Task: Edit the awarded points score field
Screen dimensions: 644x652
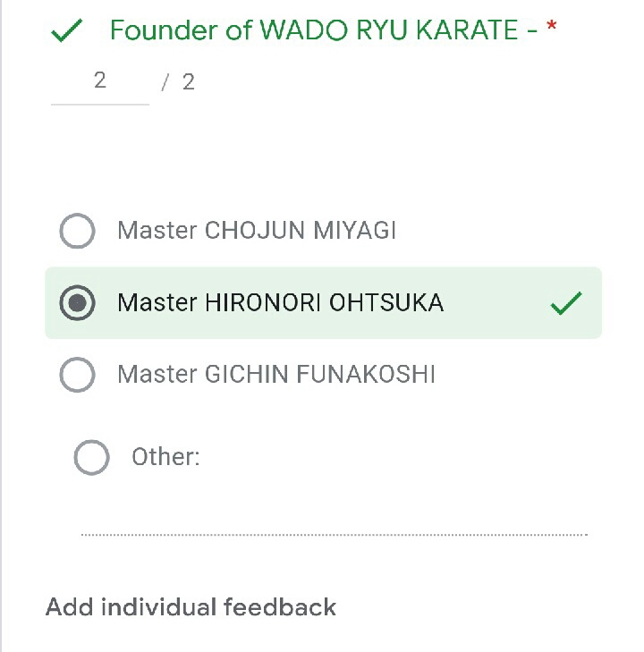Action: (x=99, y=82)
